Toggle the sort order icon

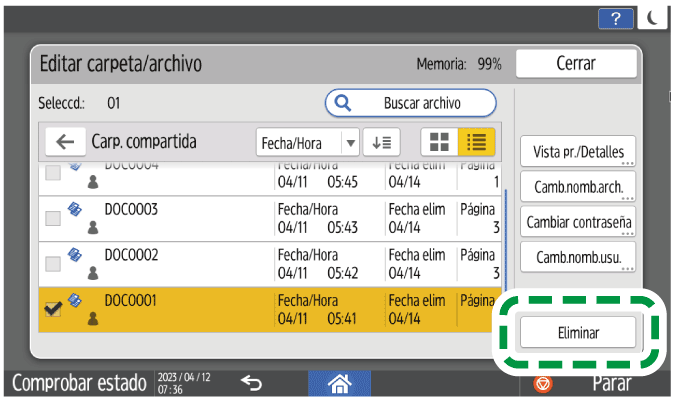tap(381, 143)
